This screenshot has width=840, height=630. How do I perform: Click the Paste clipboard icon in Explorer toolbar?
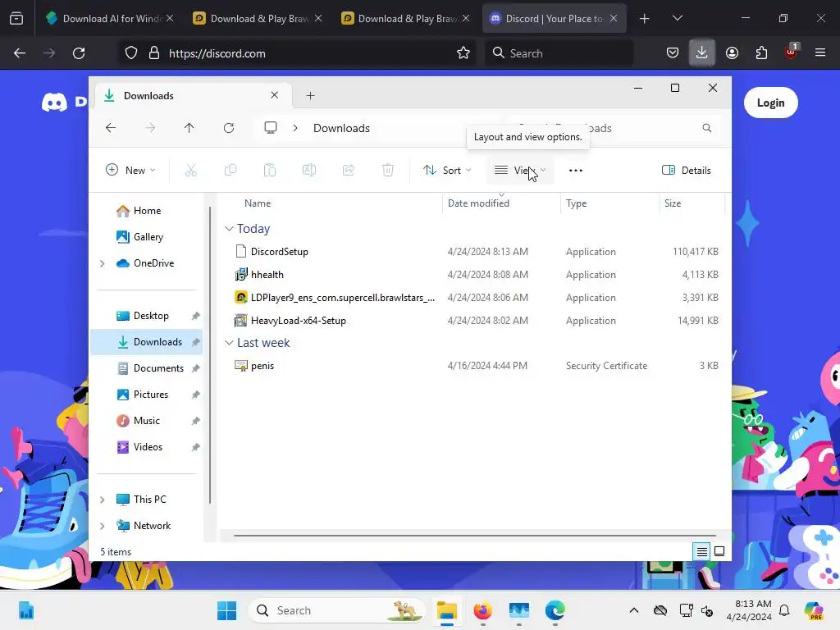click(x=269, y=171)
